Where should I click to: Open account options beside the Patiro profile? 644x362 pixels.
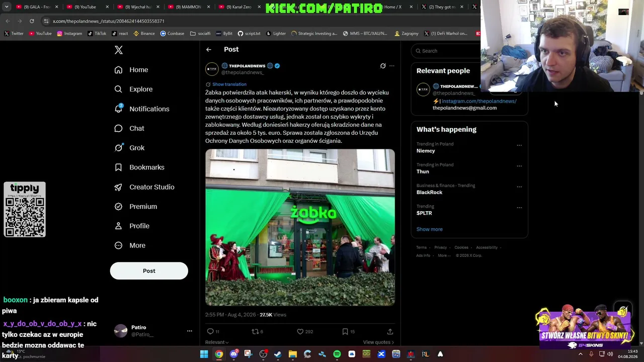click(x=190, y=331)
